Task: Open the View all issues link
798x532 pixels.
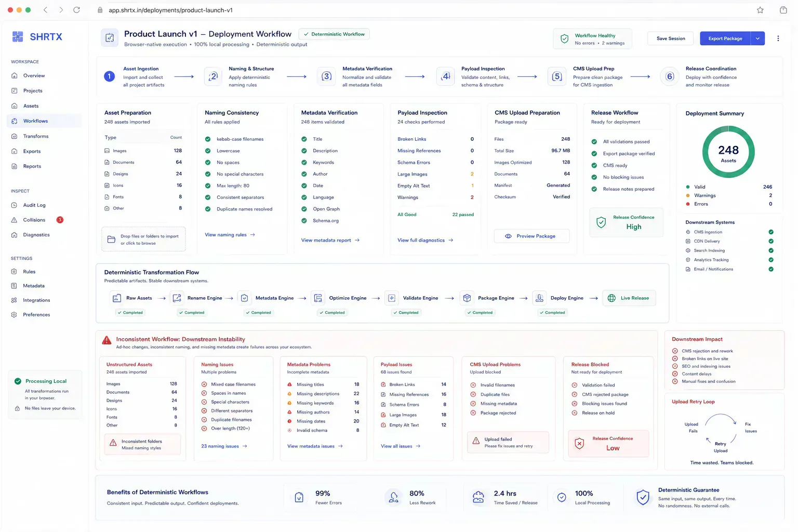Action: point(401,446)
